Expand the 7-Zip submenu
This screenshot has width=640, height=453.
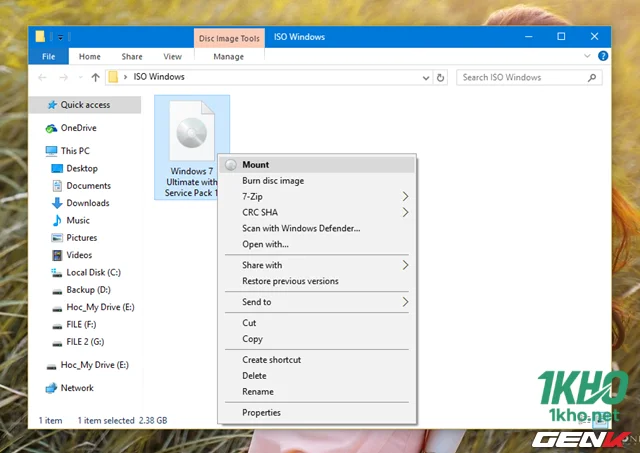[x=405, y=196]
